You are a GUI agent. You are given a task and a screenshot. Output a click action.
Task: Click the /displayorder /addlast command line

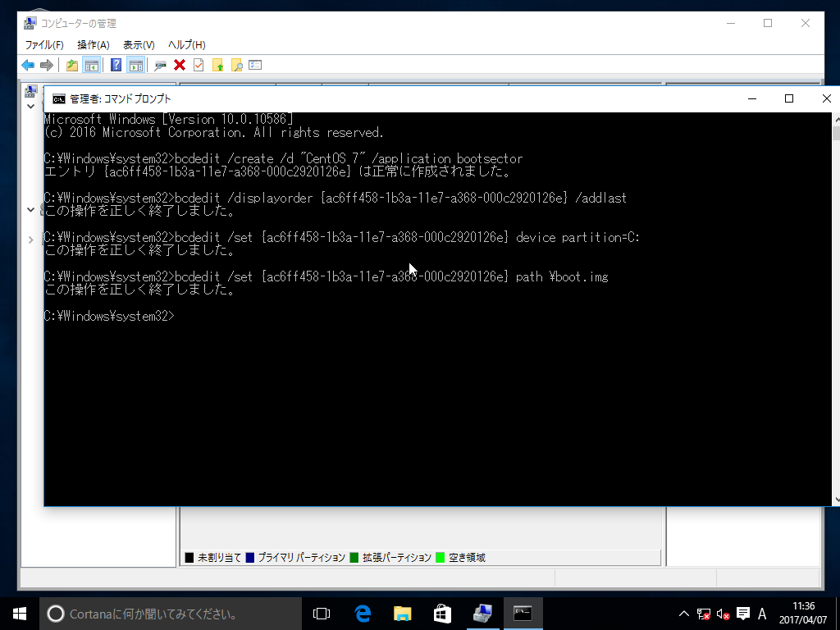click(336, 199)
